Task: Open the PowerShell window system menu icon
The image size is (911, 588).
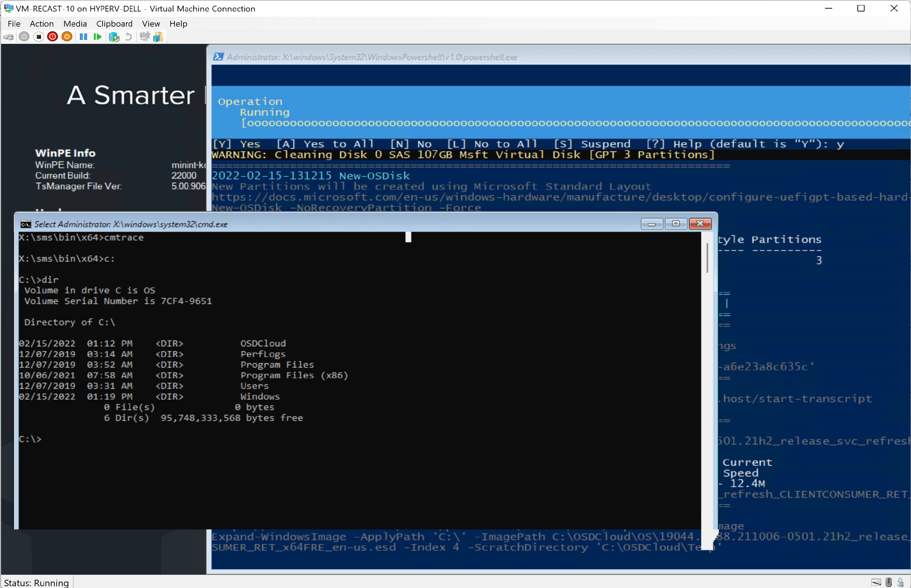Action: [219, 57]
